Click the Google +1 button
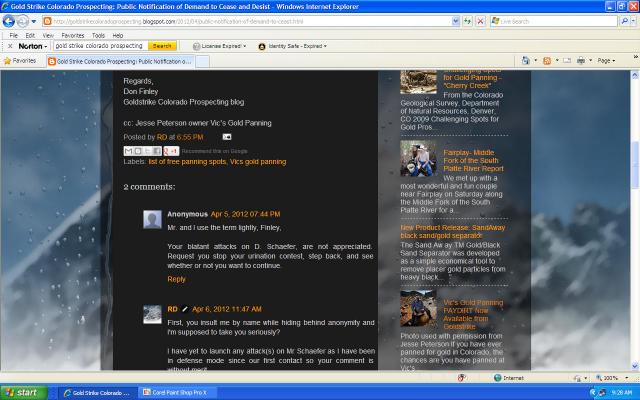Screen dimensions: 640x400 (171, 151)
